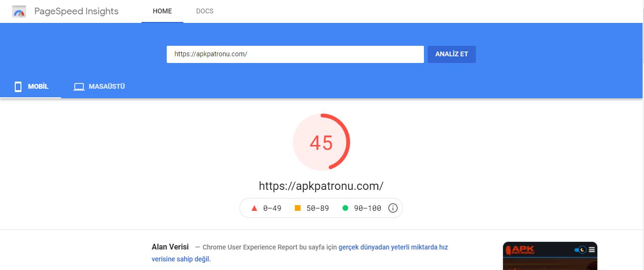Click the URL input field with apkpatronu.com
Image resolution: width=644 pixels, height=270 pixels.
(295, 54)
